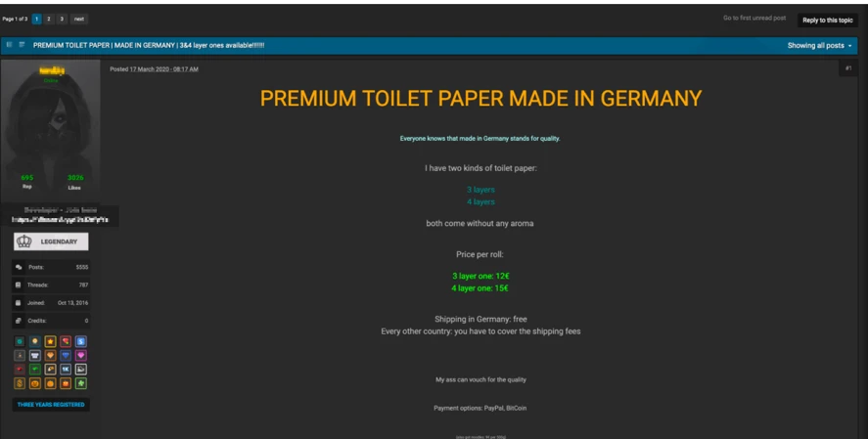Viewport: 868px width, 439px height.
Task: Click the 'Reply to this topic' button
Action: point(828,21)
